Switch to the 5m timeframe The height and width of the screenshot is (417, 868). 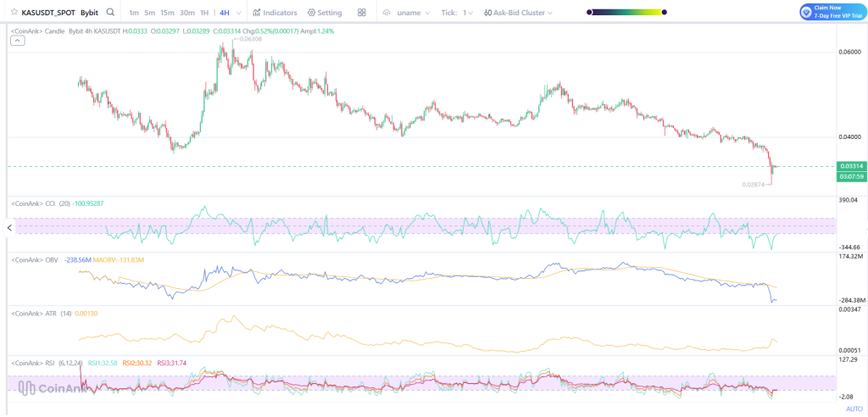point(149,12)
